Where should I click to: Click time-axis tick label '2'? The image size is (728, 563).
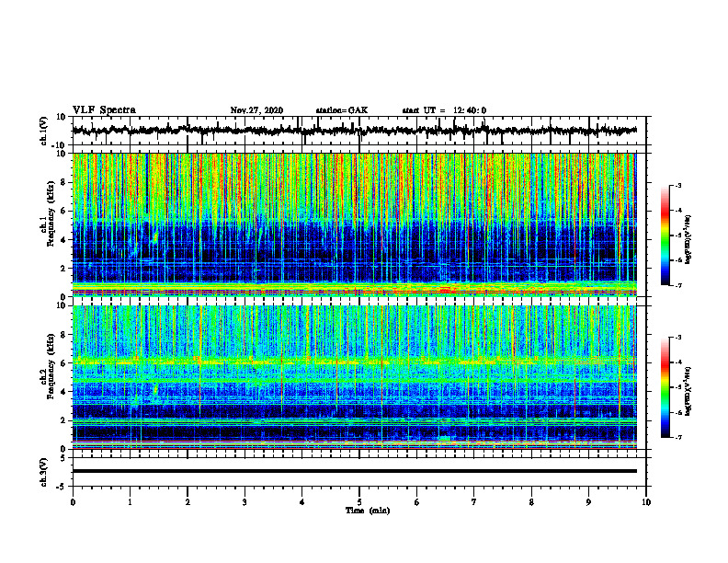click(x=188, y=502)
